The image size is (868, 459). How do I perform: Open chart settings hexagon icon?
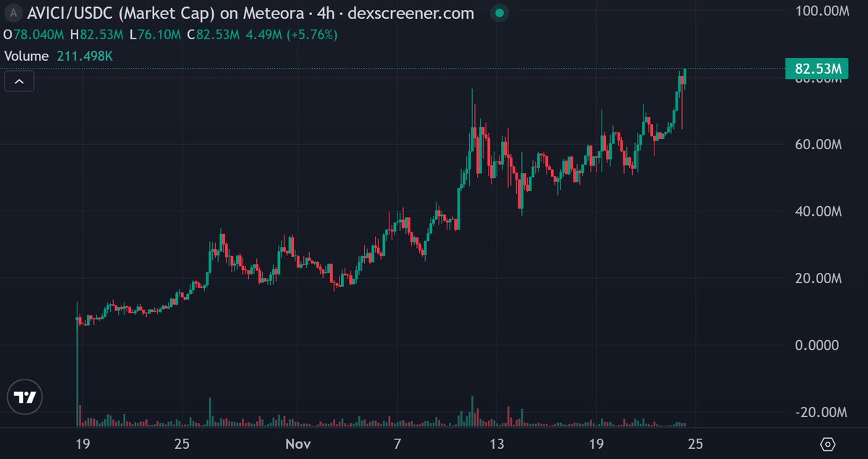(827, 444)
